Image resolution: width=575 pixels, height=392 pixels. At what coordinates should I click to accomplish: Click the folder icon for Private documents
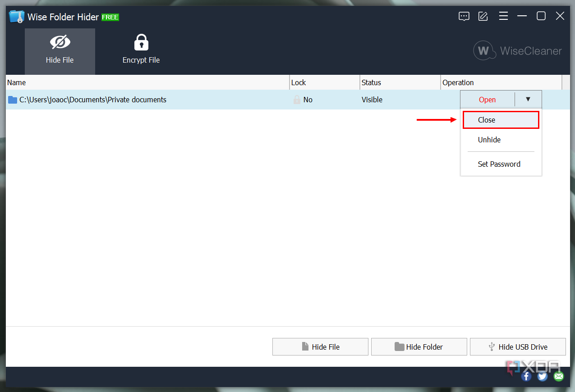pos(12,100)
